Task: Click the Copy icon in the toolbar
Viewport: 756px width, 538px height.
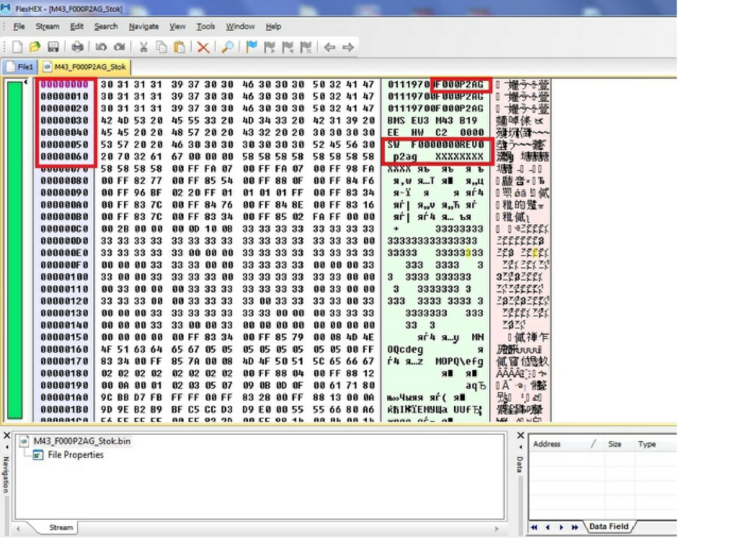Action: 161,47
